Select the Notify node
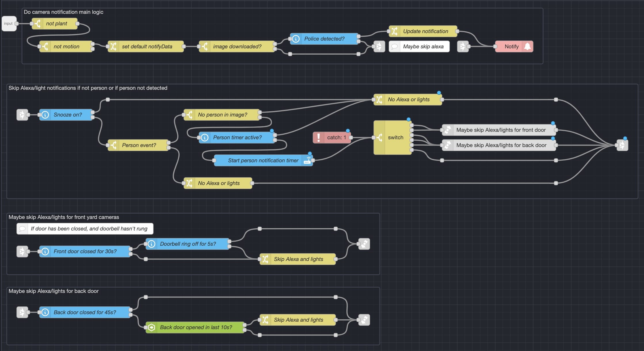The image size is (644, 351). click(514, 46)
